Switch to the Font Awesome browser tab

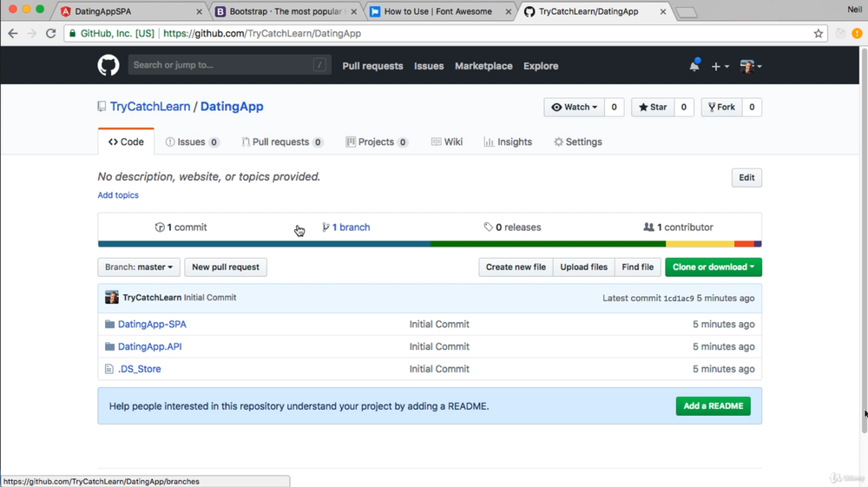click(x=439, y=11)
